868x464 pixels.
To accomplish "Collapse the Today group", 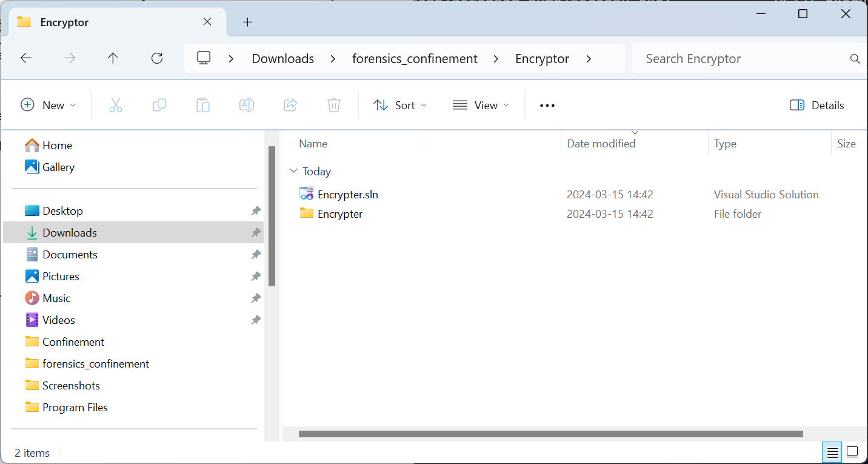I will coord(293,172).
